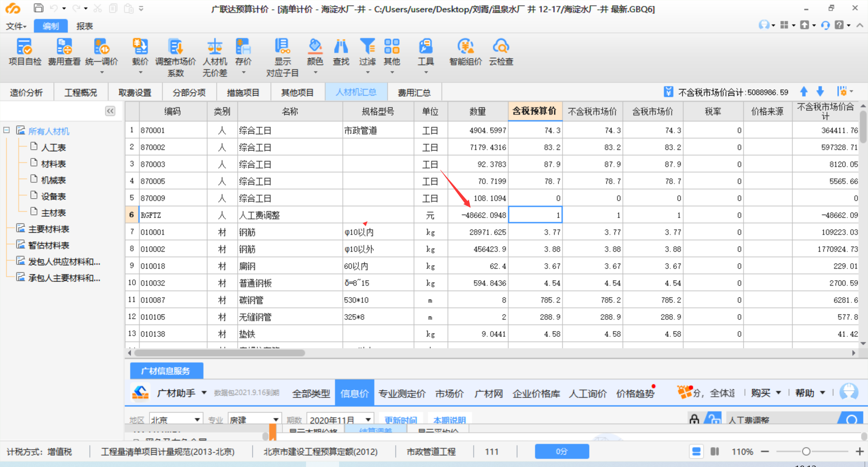Click the scissors cut icon
Image resolution: width=868 pixels, height=467 pixels.
coord(98,8)
